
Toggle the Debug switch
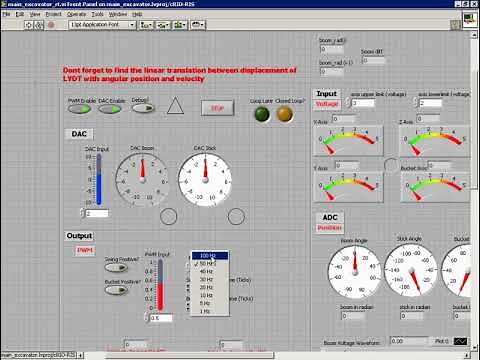[143, 108]
